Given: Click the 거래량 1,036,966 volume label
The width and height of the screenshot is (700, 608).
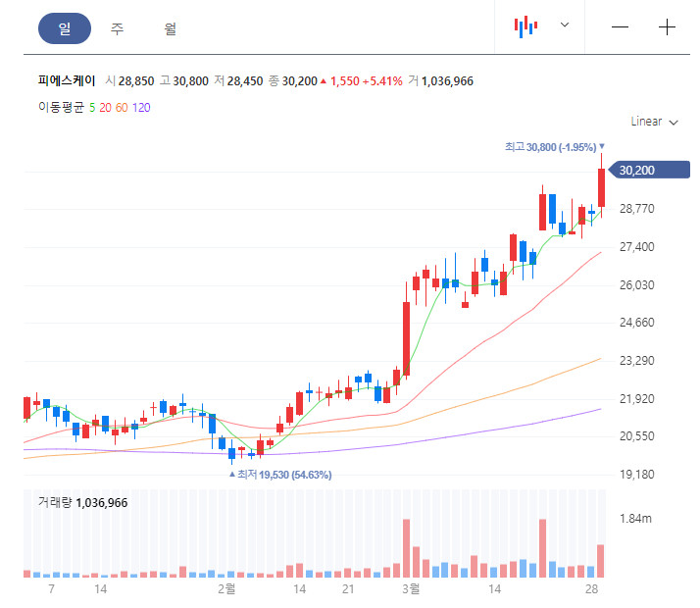Looking at the screenshot, I should 82,503.
